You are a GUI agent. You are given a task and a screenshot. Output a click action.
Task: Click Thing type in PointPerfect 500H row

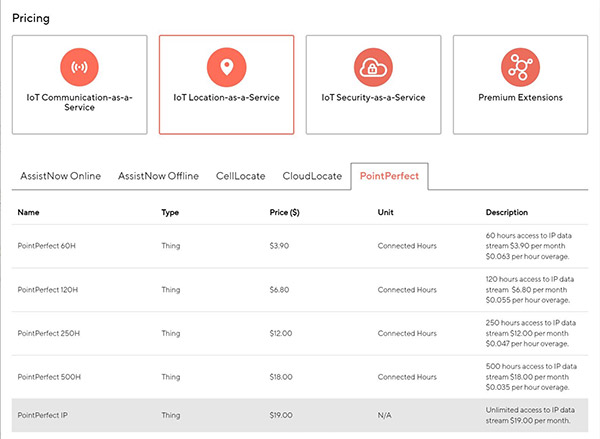pyautogui.click(x=171, y=377)
